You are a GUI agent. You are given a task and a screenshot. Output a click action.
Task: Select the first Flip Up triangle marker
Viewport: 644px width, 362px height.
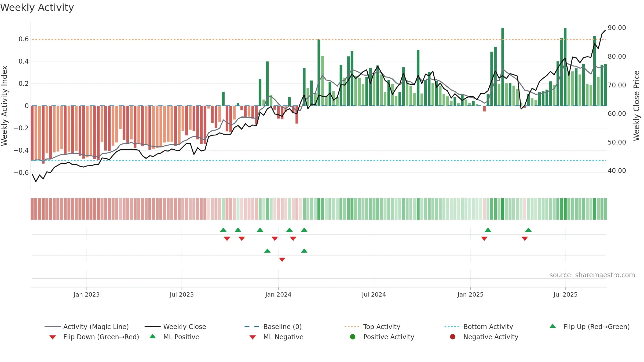[x=223, y=230]
